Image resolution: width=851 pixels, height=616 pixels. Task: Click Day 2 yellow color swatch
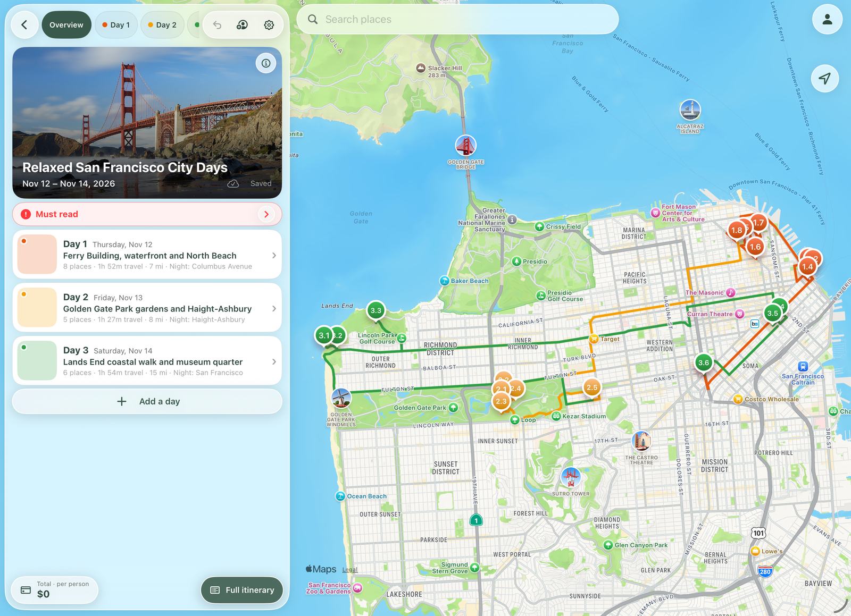(x=37, y=308)
